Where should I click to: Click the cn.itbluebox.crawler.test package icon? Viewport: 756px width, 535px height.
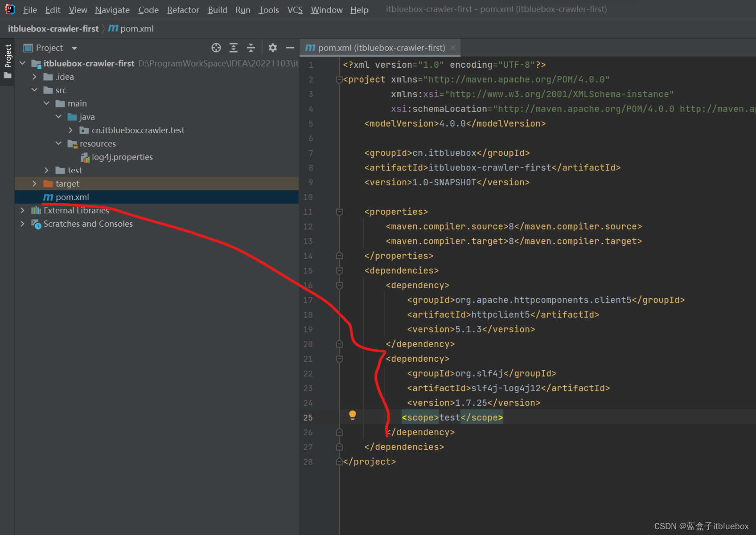coord(84,130)
